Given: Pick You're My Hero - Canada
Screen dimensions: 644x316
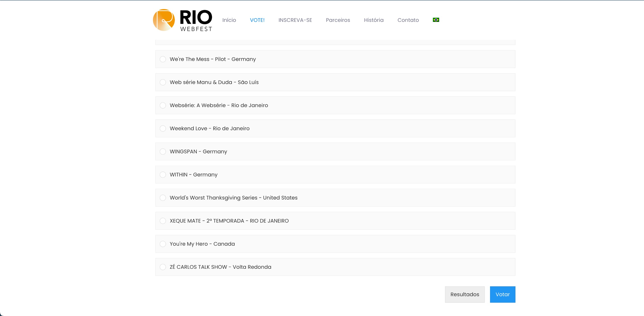Looking at the screenshot, I should (163, 244).
